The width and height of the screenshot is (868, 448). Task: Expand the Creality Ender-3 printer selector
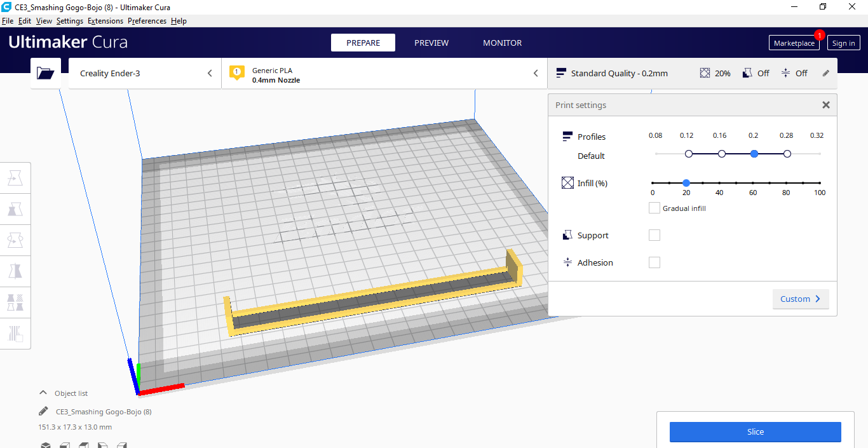[145, 73]
